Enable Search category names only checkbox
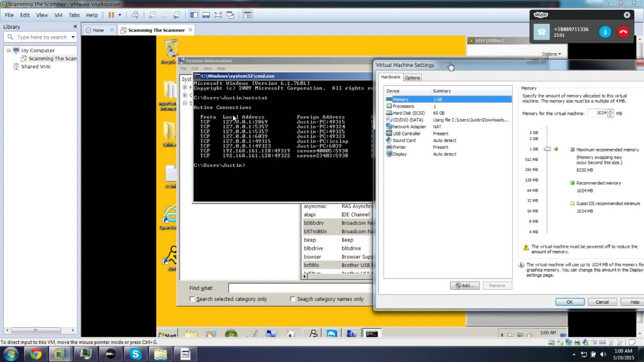 pyautogui.click(x=293, y=299)
